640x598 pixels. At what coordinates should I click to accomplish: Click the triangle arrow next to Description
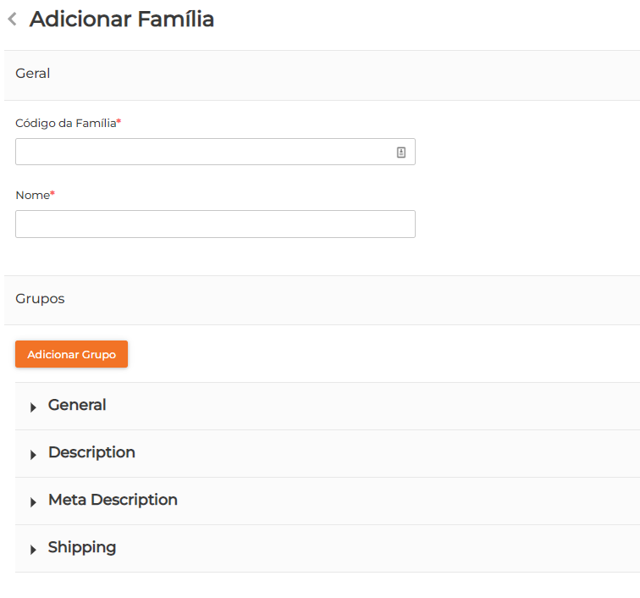coord(33,454)
